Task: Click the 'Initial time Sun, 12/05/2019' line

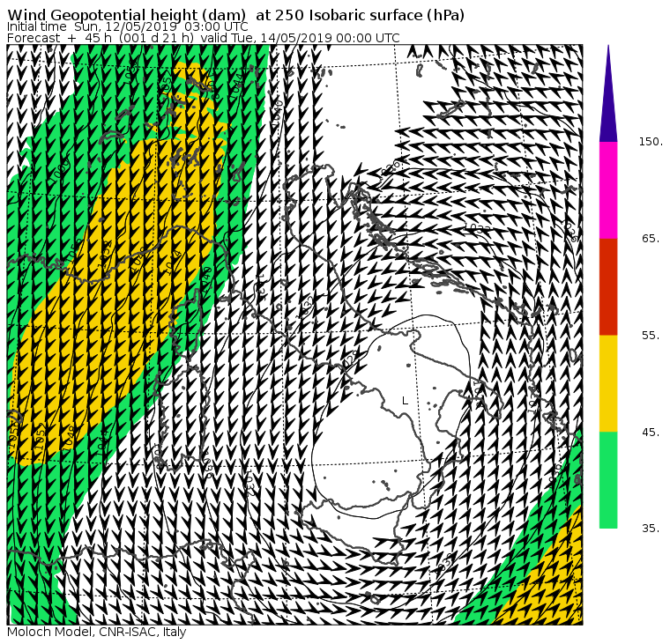Action: tap(127, 26)
